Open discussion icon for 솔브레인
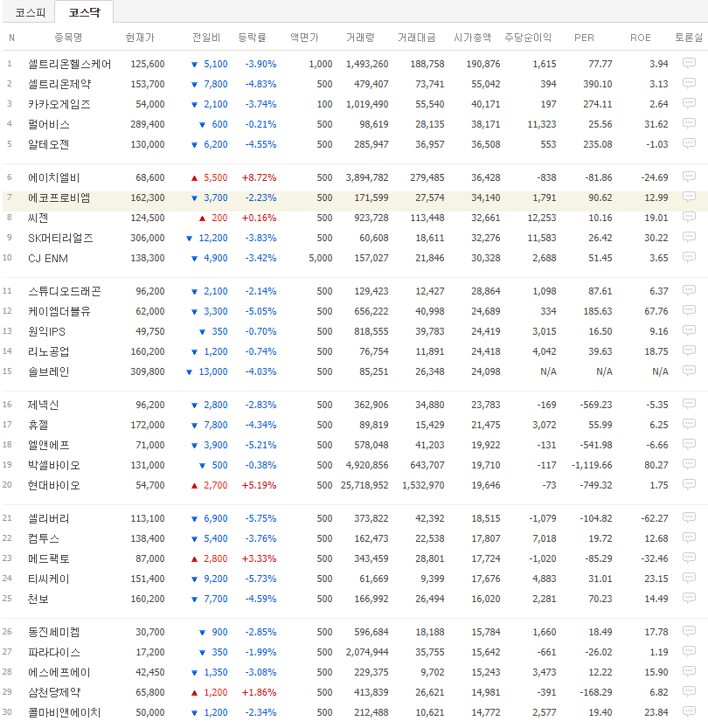This screenshot has width=708, height=728. (x=689, y=371)
